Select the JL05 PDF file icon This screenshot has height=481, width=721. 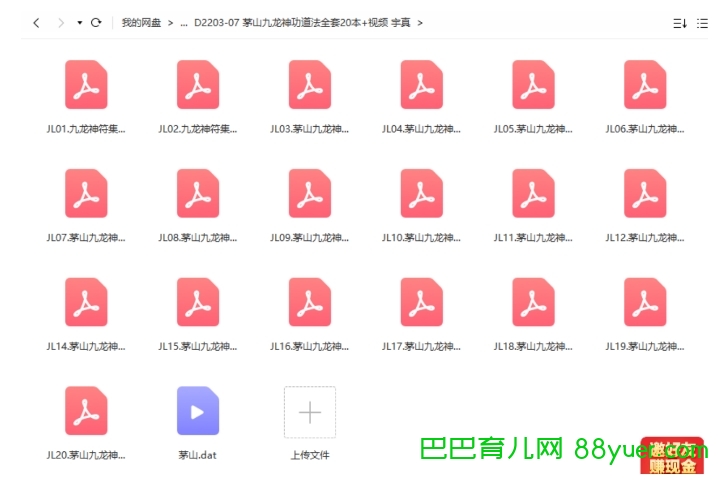click(533, 85)
